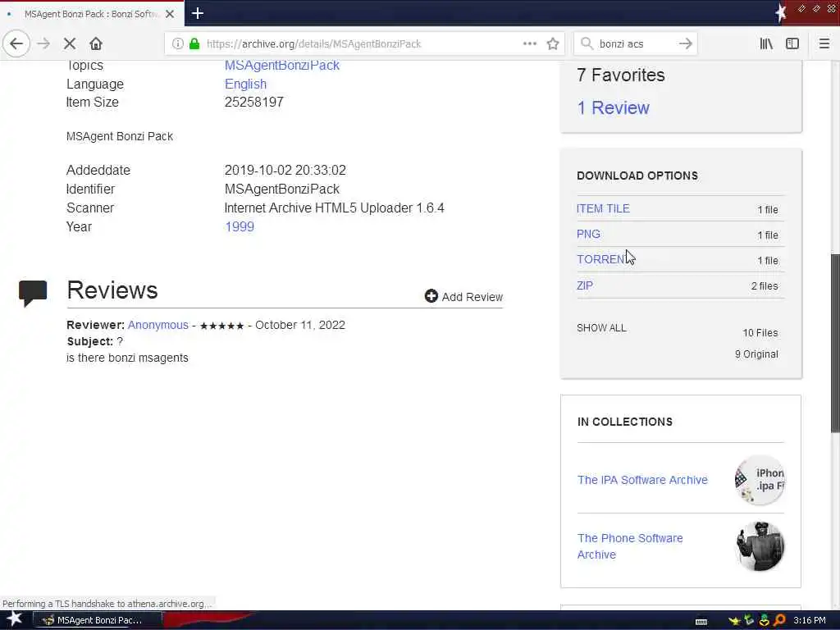Click the orange magnifier tray icon
The height and width of the screenshot is (630, 840).
click(779, 620)
